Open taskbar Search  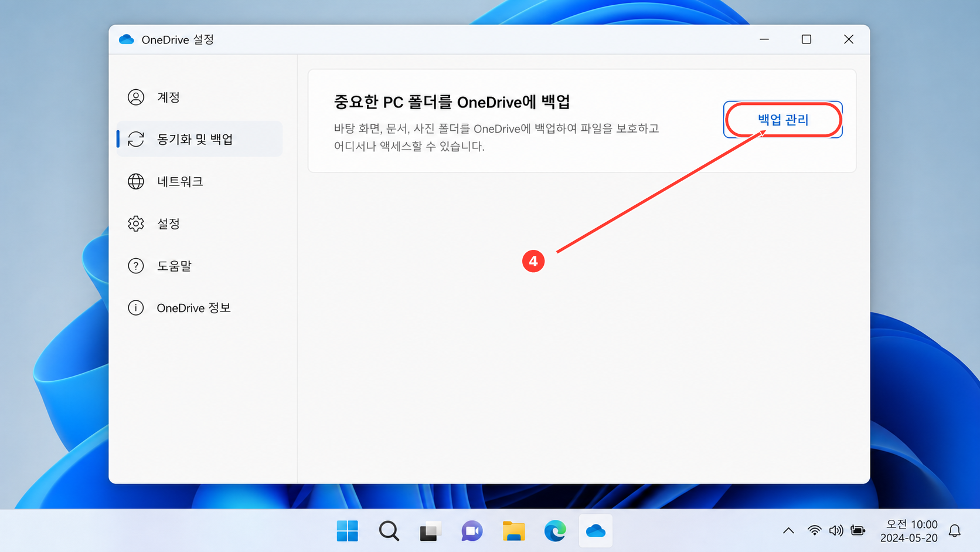(389, 531)
